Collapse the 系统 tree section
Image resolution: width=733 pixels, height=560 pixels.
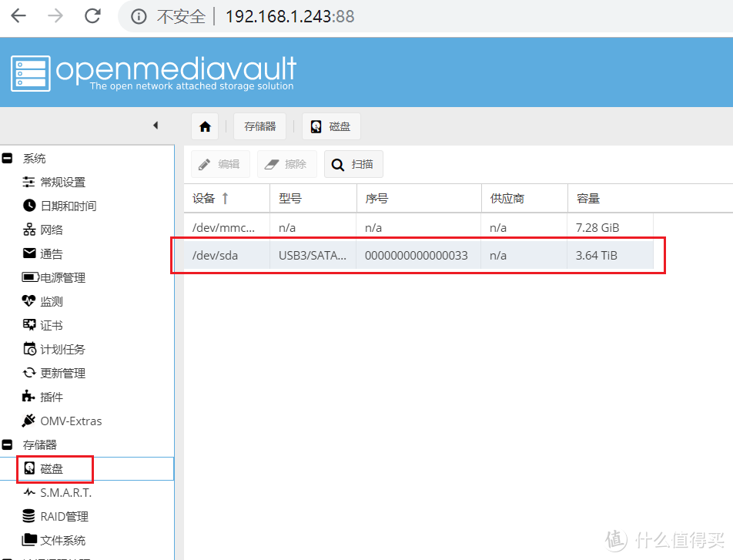click(7, 158)
